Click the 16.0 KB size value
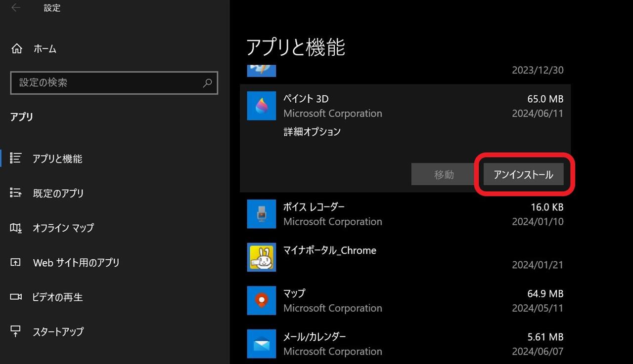633x364 pixels. (x=547, y=207)
